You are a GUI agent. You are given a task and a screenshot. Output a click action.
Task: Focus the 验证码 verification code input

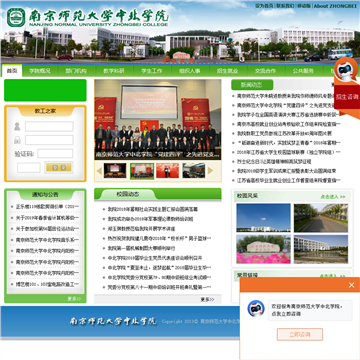pos(55,153)
